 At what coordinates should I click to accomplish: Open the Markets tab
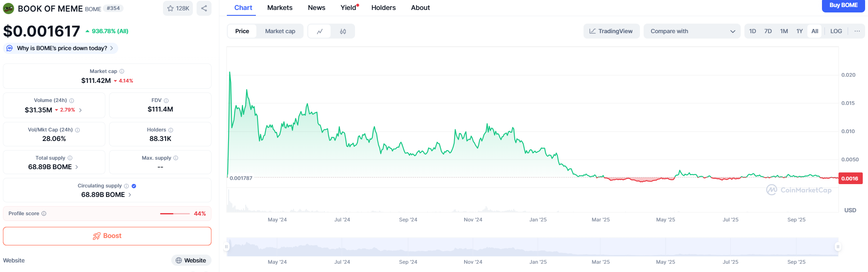(280, 8)
